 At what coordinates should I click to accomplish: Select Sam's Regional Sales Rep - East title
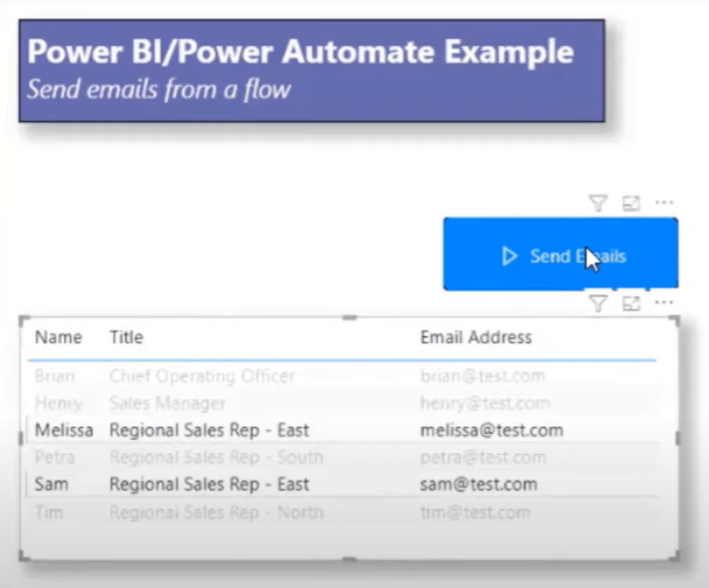click(209, 484)
